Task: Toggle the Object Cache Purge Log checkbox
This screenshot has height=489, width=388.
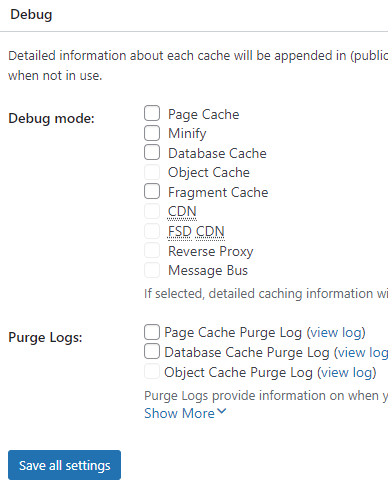Action: pyautogui.click(x=152, y=371)
